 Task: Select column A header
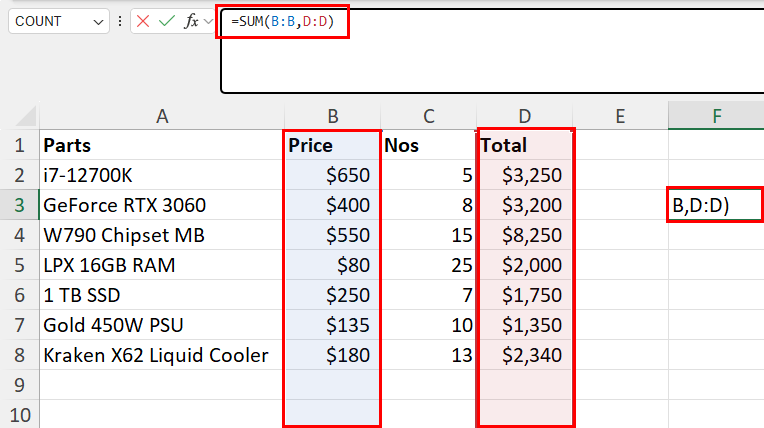pos(162,116)
